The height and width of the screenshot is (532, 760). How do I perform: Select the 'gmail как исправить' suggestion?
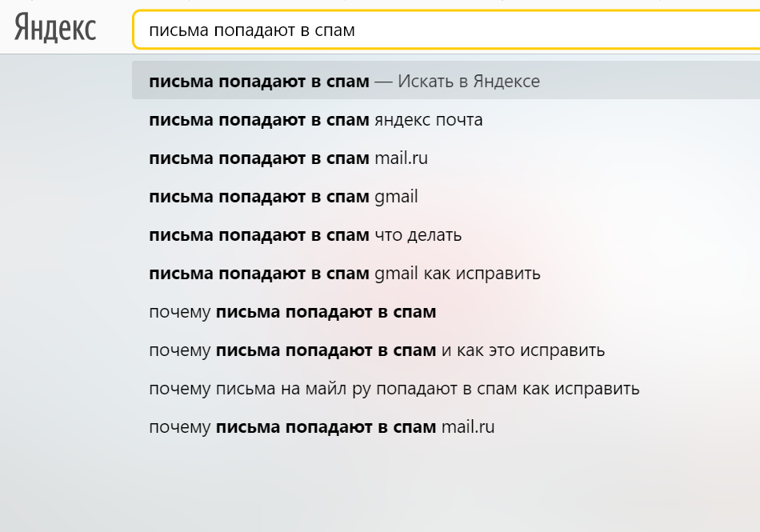coord(344,274)
